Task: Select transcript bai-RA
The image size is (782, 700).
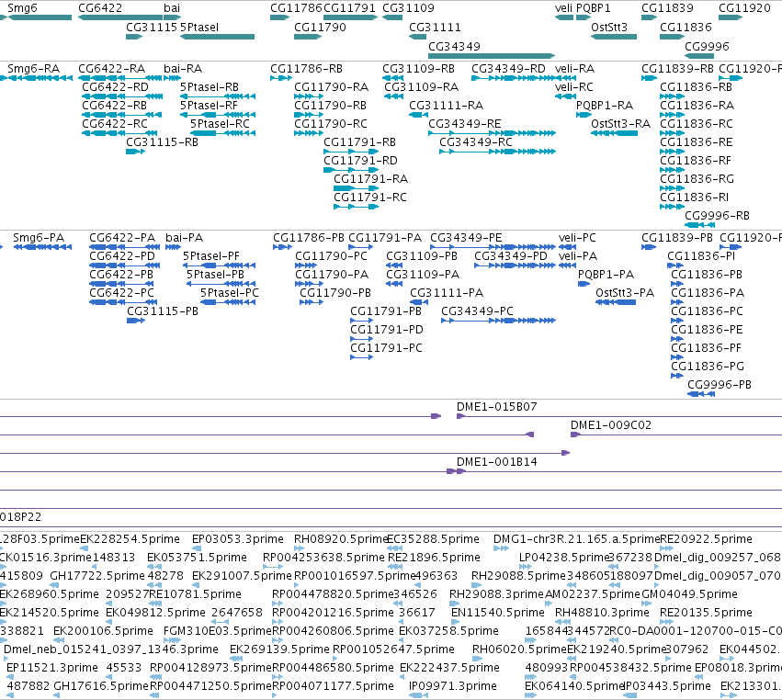Action: (183, 68)
